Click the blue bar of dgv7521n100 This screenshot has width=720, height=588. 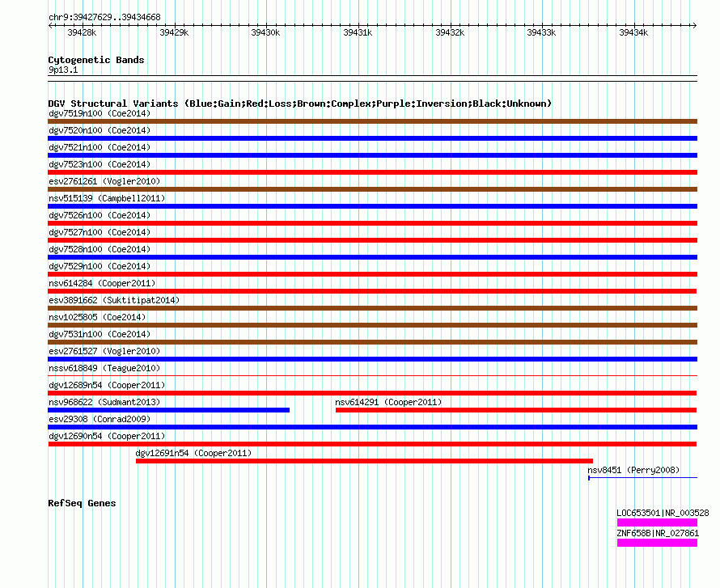click(372, 155)
